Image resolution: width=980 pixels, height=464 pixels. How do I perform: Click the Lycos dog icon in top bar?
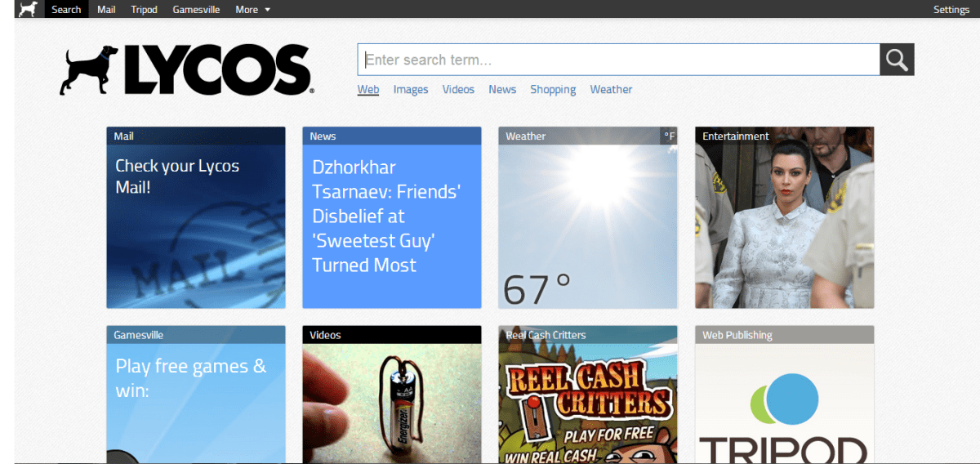[28, 9]
